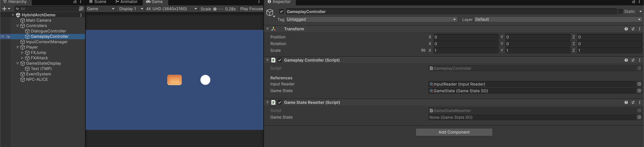Click object picker for Input Reader field

[x=639, y=84]
